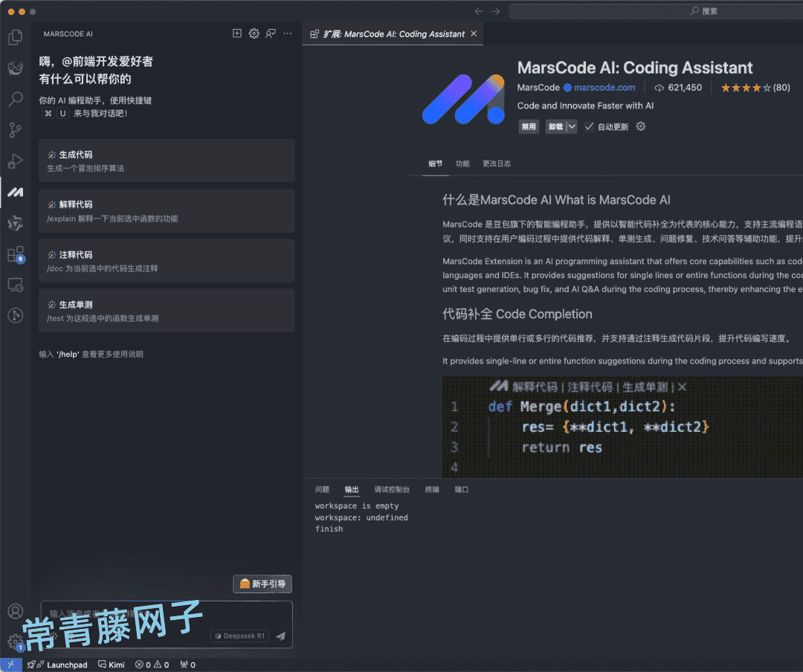803x672 pixels.
Task: Click the 'workspace is empty' output line
Action: 357,506
